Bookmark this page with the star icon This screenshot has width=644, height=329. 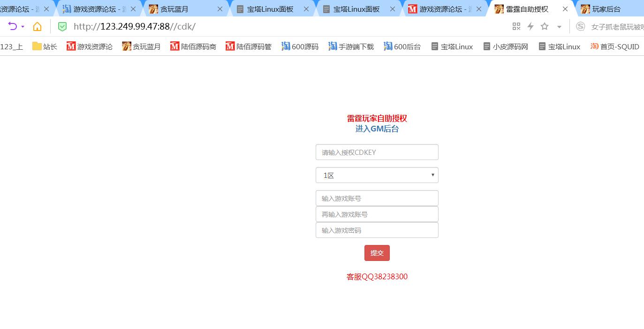545,26
